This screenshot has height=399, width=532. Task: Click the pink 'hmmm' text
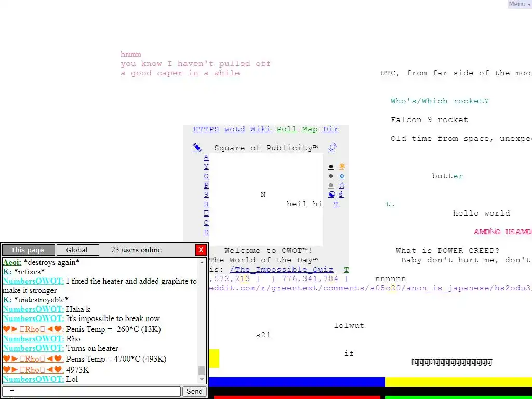[x=130, y=54]
